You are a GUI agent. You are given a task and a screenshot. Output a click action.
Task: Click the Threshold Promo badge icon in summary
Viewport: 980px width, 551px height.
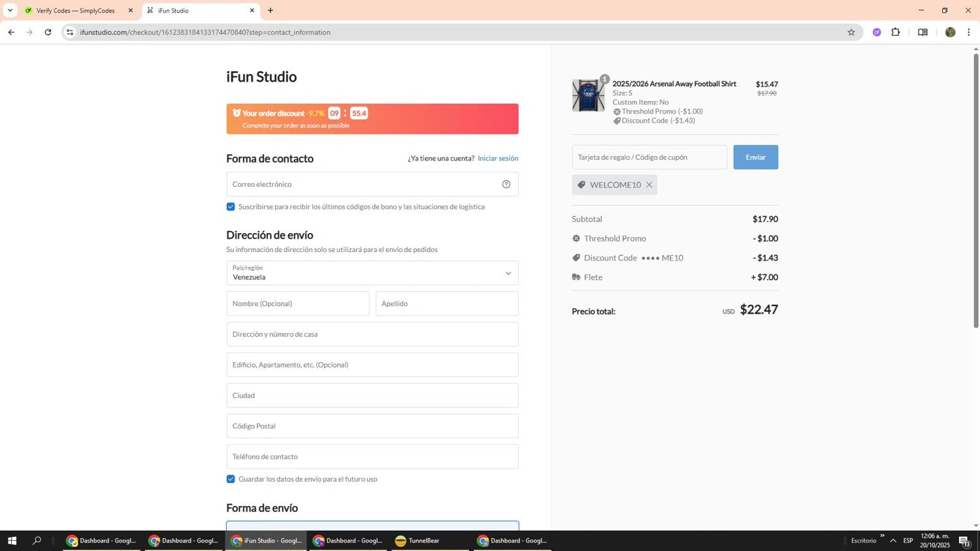576,238
